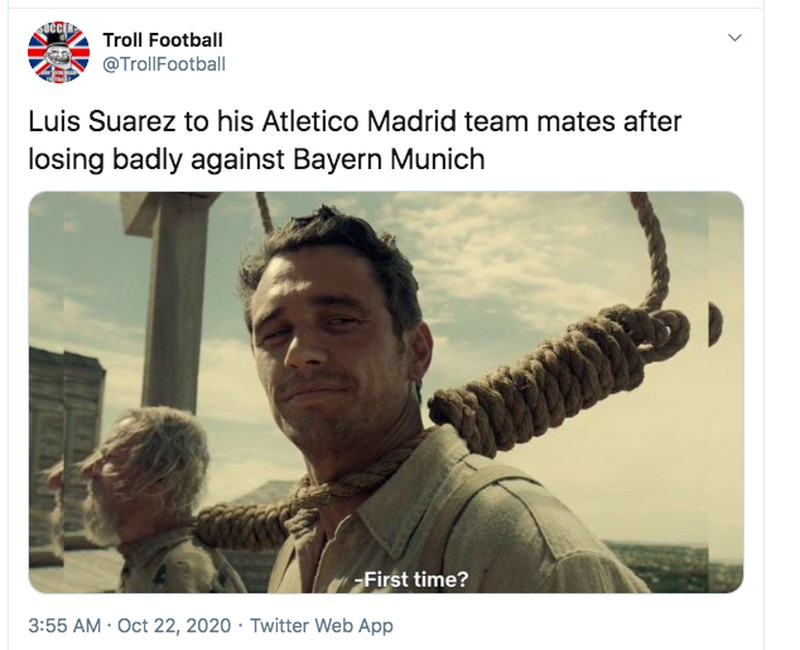Select the Union Jack profile picture
The height and width of the screenshot is (650, 800).
pyautogui.click(x=58, y=52)
